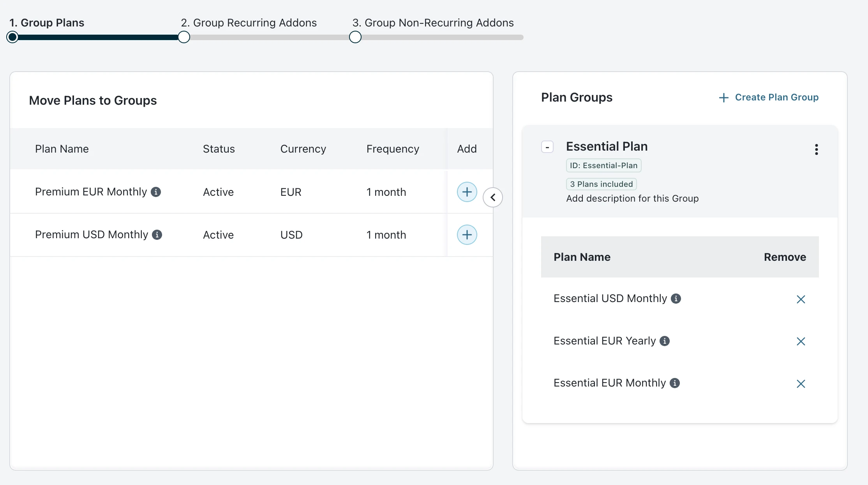Remove Essential EUR Monthly from group
The image size is (868, 485).
click(801, 384)
